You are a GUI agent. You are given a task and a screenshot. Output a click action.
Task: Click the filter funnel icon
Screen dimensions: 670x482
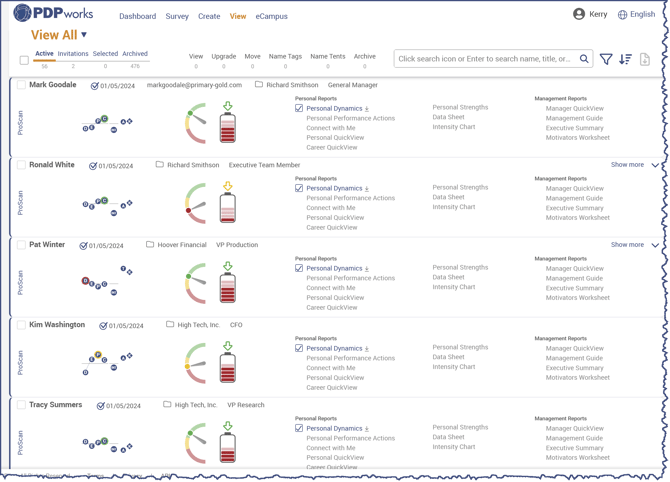(606, 59)
